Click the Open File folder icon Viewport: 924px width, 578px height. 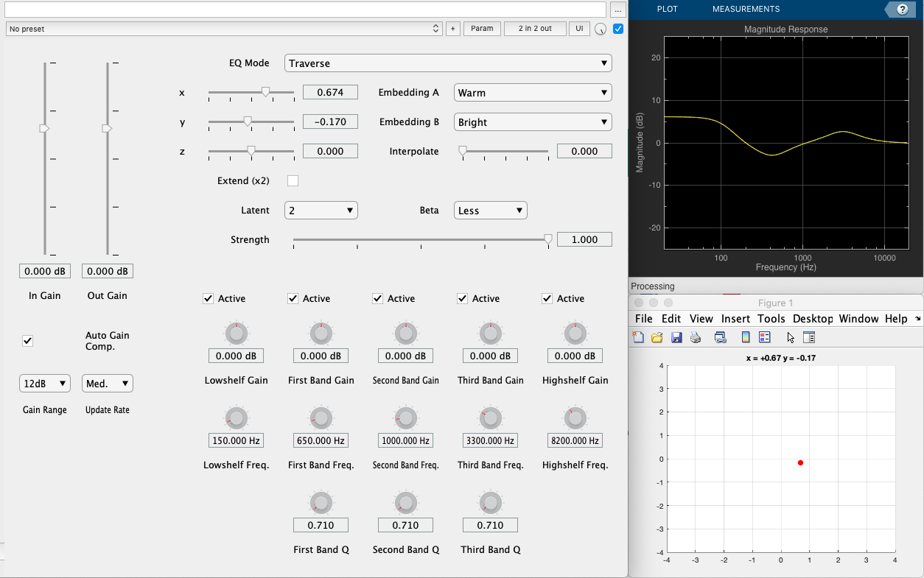[657, 338]
